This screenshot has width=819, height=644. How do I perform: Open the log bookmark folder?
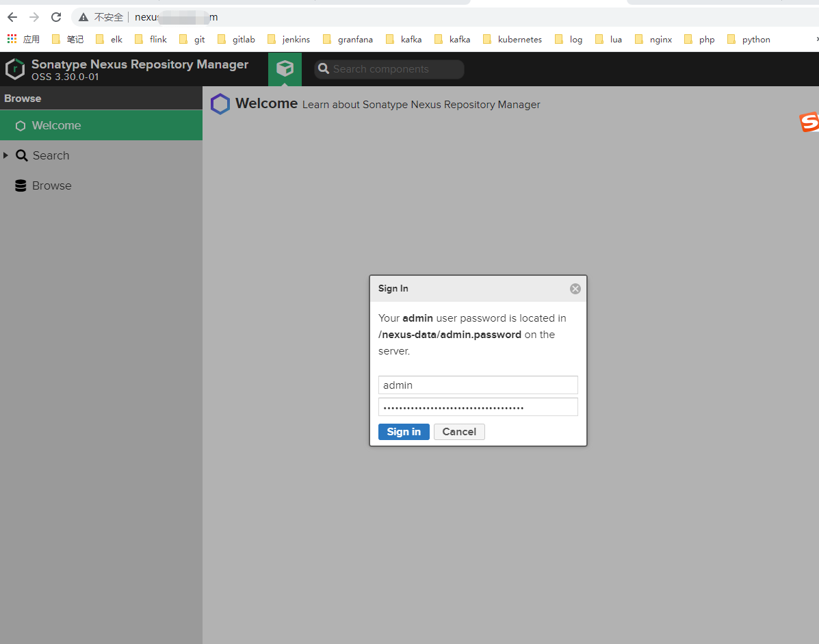tap(569, 39)
